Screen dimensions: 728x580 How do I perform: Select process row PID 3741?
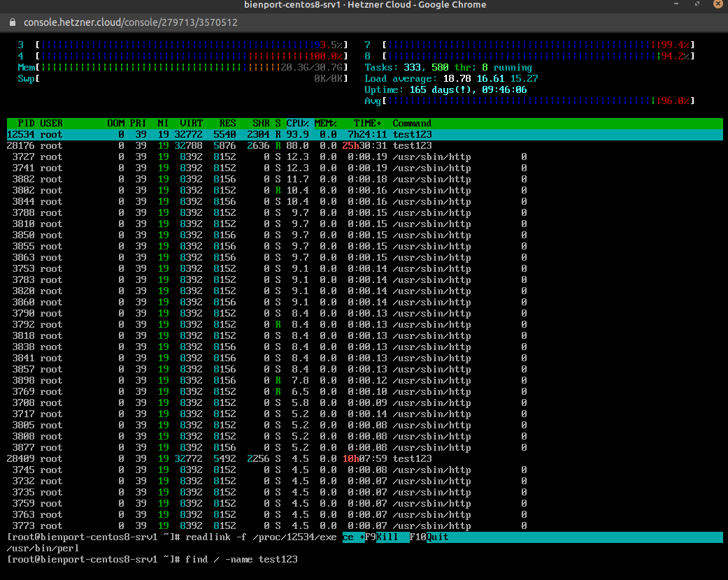(x=364, y=168)
